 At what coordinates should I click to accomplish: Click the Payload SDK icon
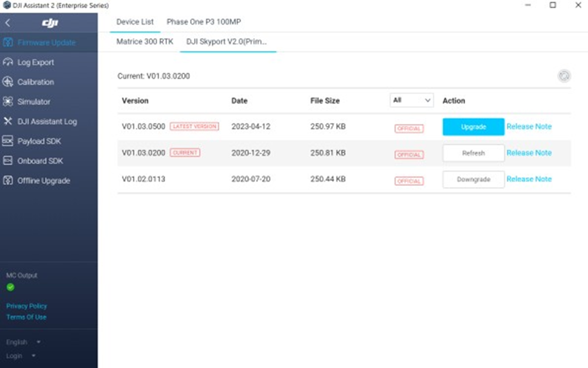click(8, 141)
